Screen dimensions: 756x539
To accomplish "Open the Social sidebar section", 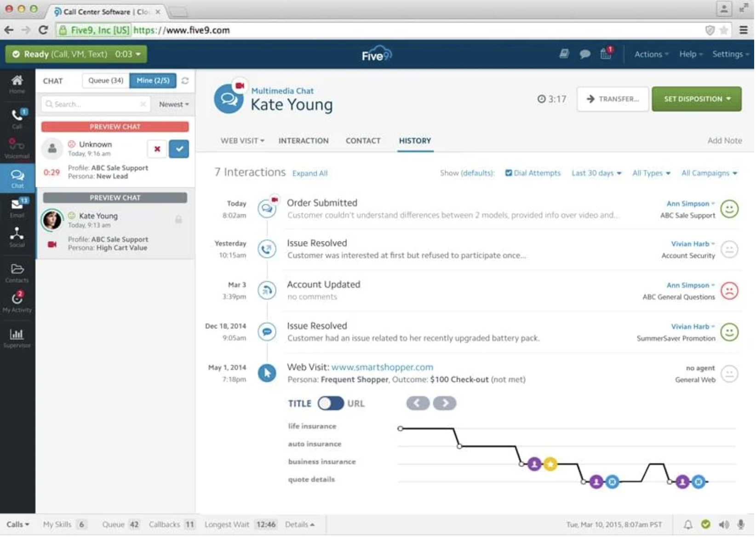I will (17, 238).
